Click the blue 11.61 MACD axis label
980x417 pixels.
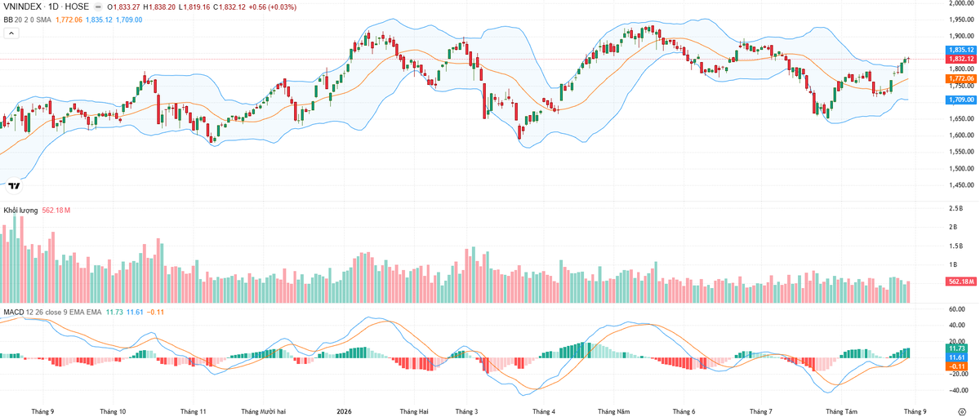957,357
